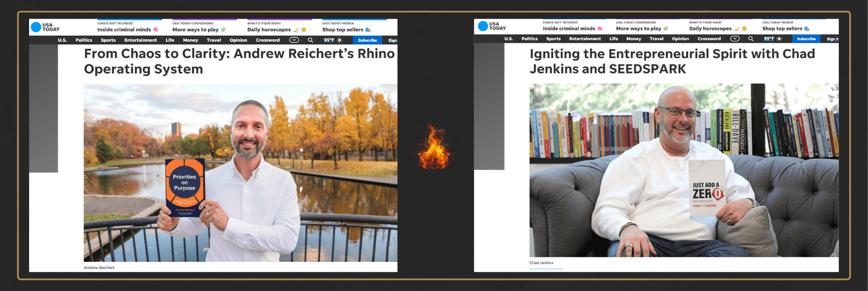
Task: Click the USA TODAY logo in left article
Action: coord(45,27)
